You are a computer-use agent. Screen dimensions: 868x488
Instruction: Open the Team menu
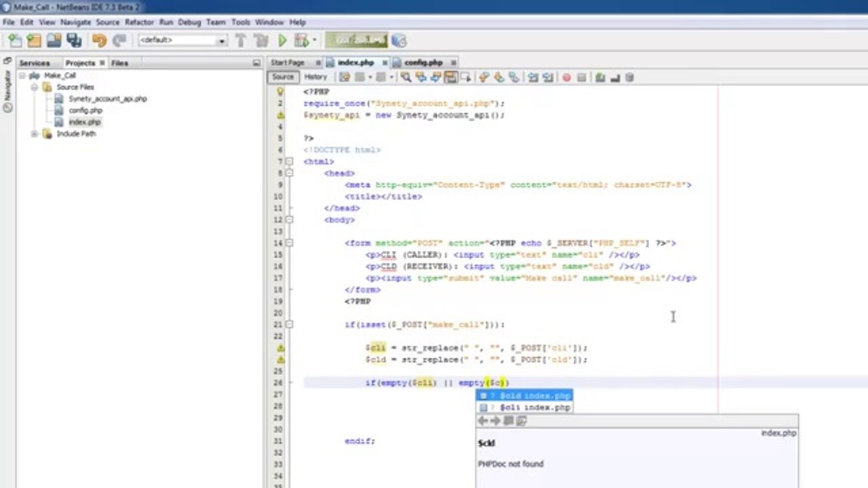(x=216, y=22)
